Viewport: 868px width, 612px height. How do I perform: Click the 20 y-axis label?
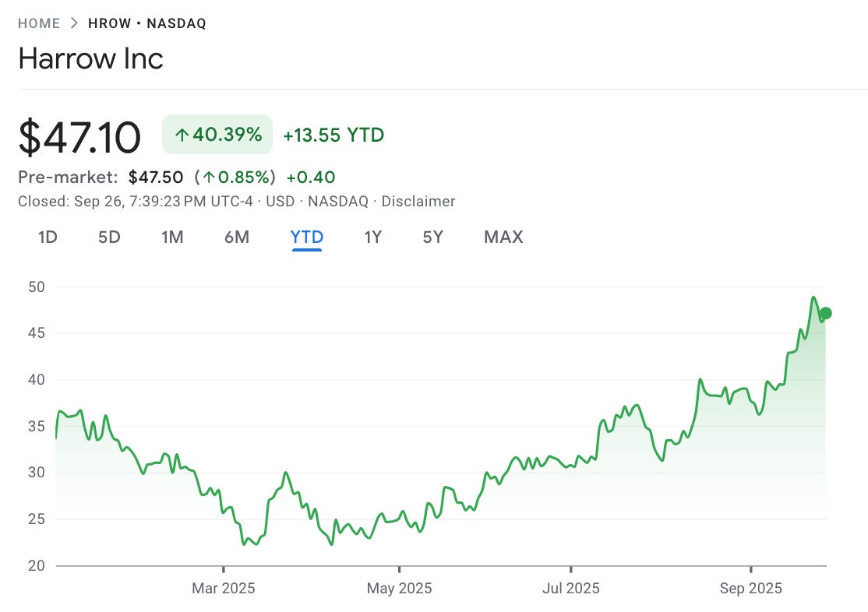point(37,565)
